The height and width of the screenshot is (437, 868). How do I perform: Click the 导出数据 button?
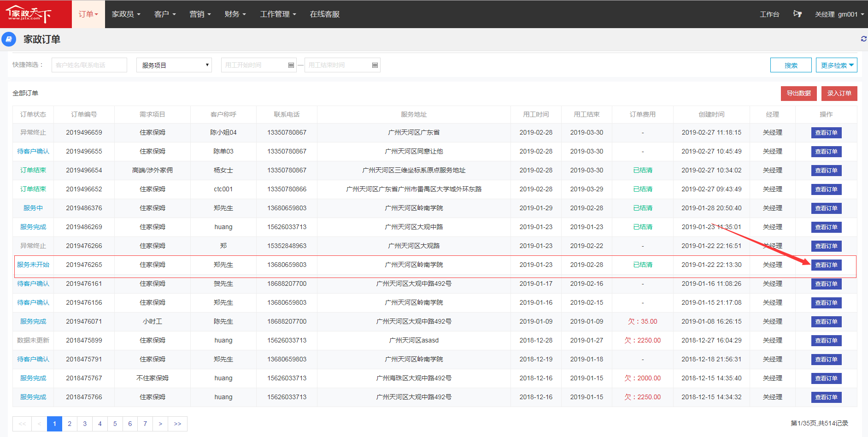coord(799,93)
